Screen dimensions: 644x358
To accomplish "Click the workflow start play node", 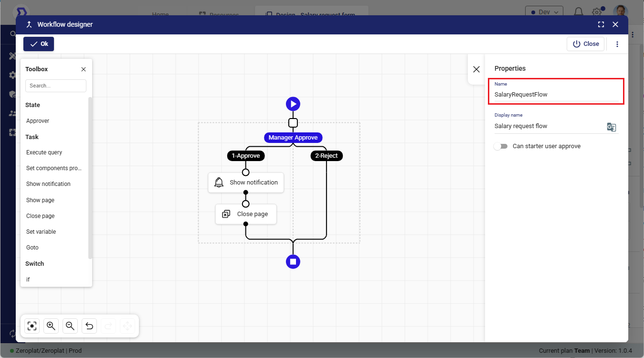I will (293, 104).
